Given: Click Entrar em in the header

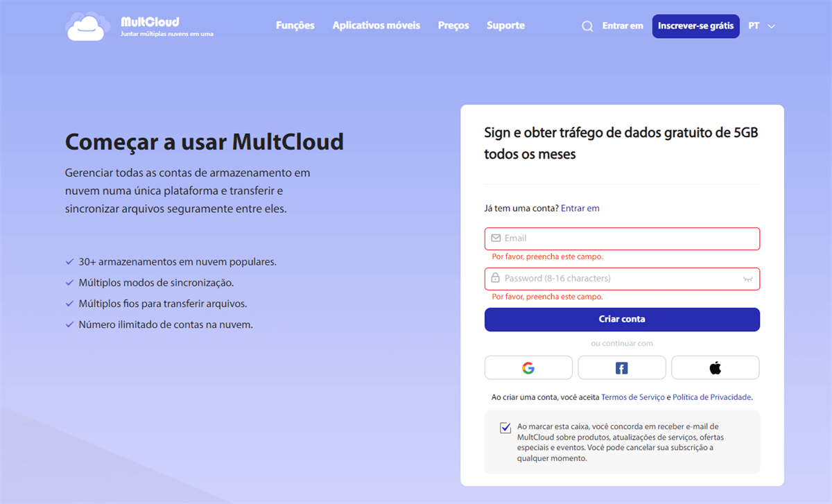Looking at the screenshot, I should click(623, 26).
